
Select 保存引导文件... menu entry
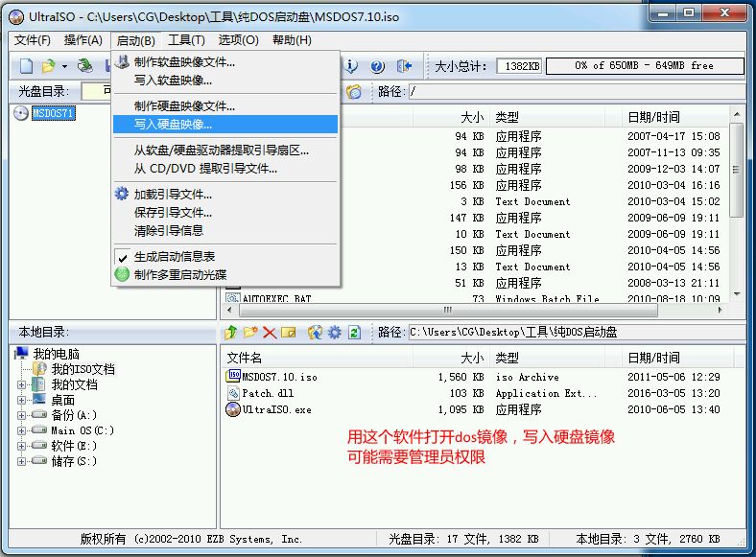225,212
